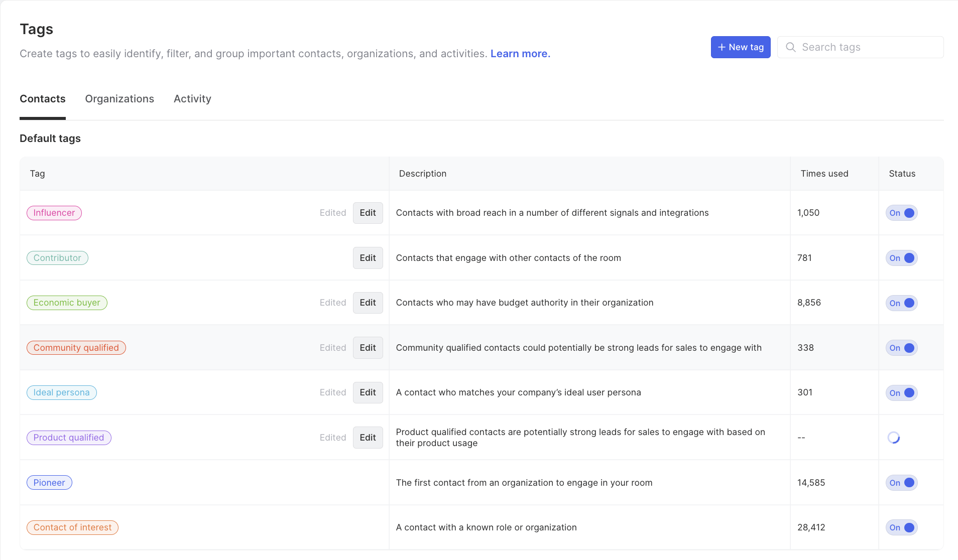Focus the Search tags field
This screenshot has height=560, width=958.
point(869,47)
